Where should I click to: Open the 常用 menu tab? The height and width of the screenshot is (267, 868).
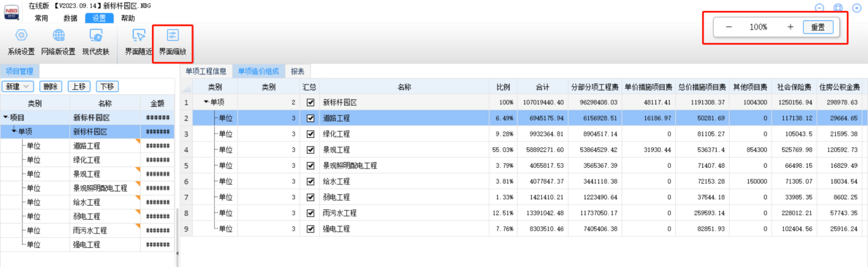click(41, 18)
